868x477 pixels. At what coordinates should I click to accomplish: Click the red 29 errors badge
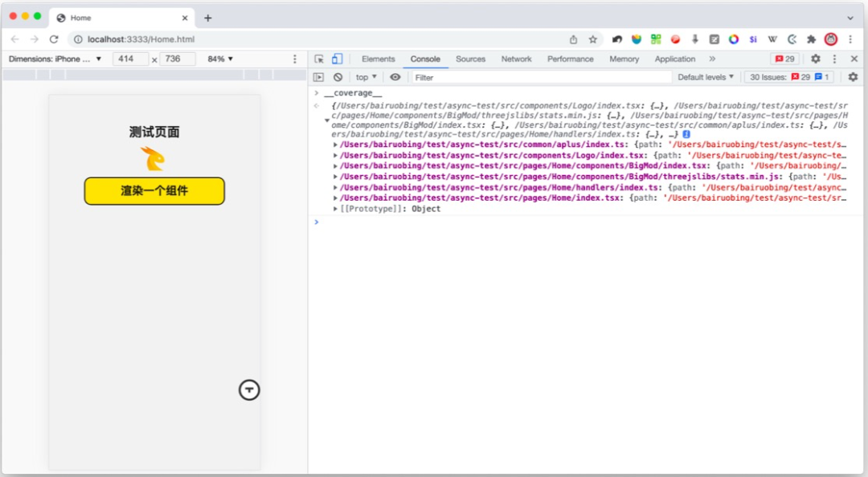tap(785, 59)
